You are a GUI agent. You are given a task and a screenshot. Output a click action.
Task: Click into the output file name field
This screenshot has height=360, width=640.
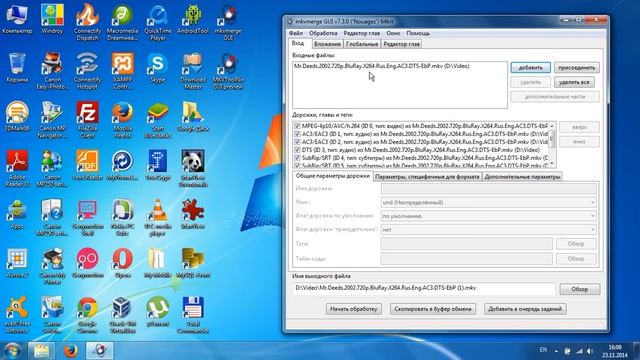click(424, 288)
